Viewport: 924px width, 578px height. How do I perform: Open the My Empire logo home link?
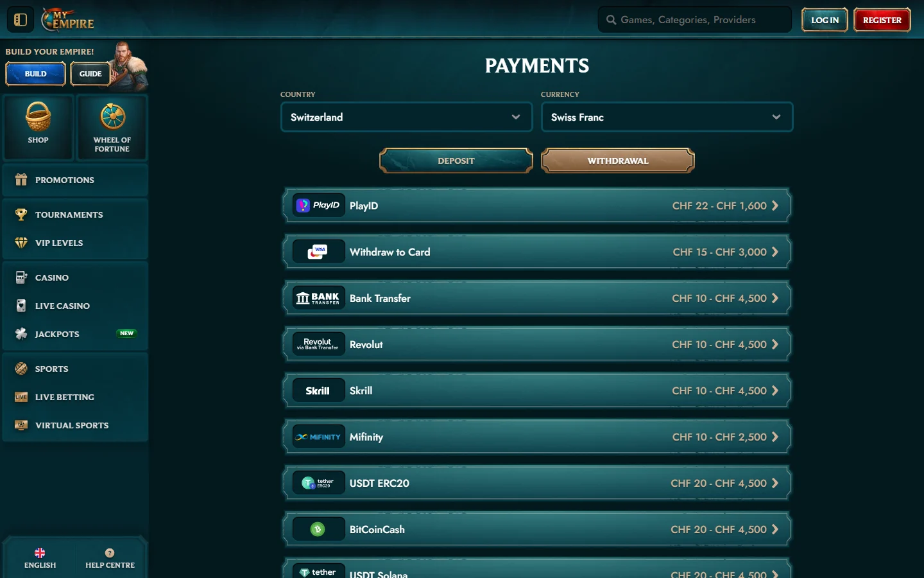[x=68, y=20]
